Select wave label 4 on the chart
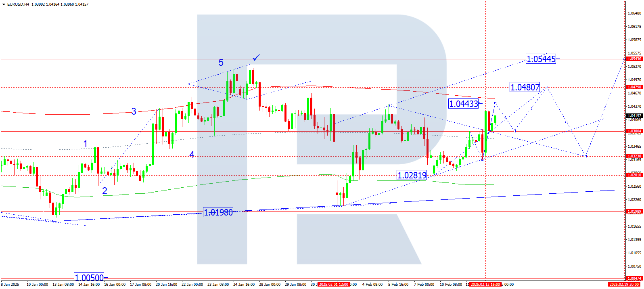Image resolution: width=644 pixels, height=289 pixels. point(192,155)
